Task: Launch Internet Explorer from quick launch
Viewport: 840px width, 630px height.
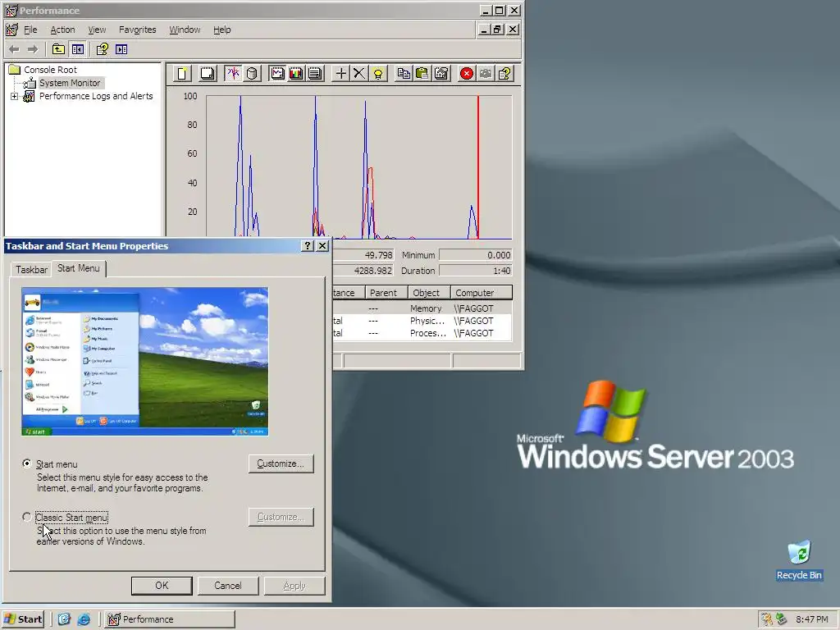Action: pos(84,619)
